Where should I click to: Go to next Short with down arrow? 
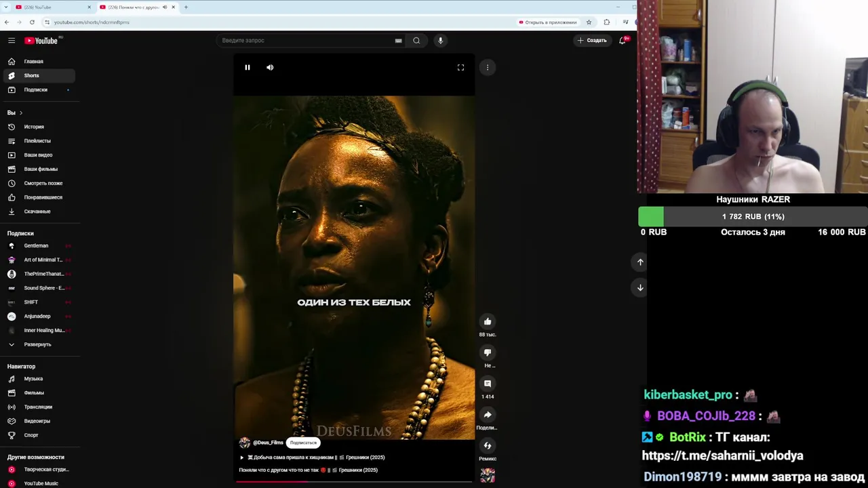click(x=640, y=287)
